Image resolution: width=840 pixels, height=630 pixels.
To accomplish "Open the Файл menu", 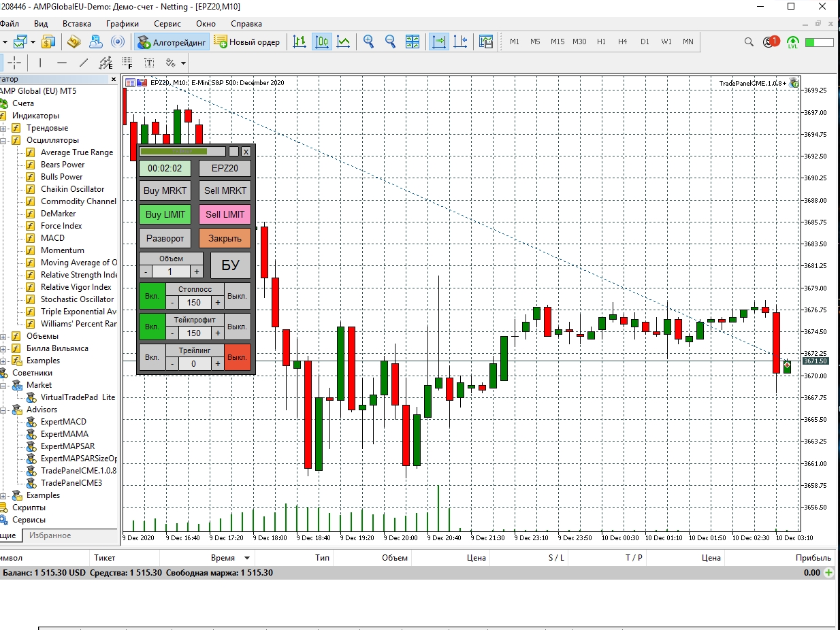I will click(9, 23).
